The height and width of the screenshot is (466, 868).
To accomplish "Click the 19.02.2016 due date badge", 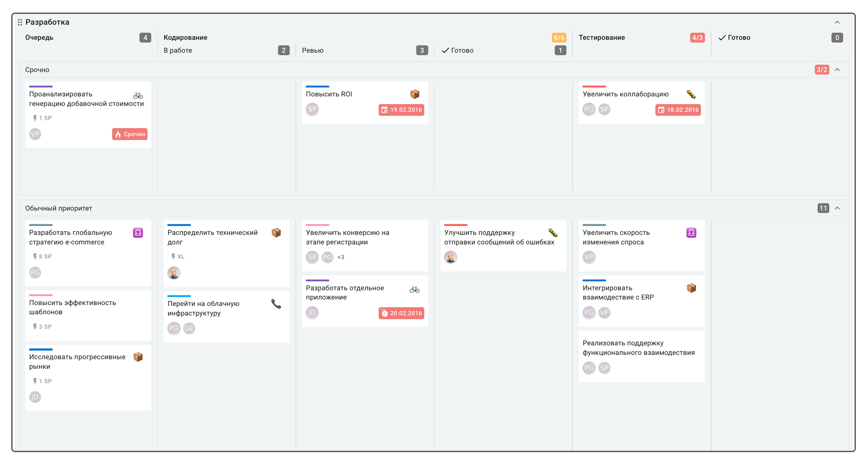I will tap(401, 110).
